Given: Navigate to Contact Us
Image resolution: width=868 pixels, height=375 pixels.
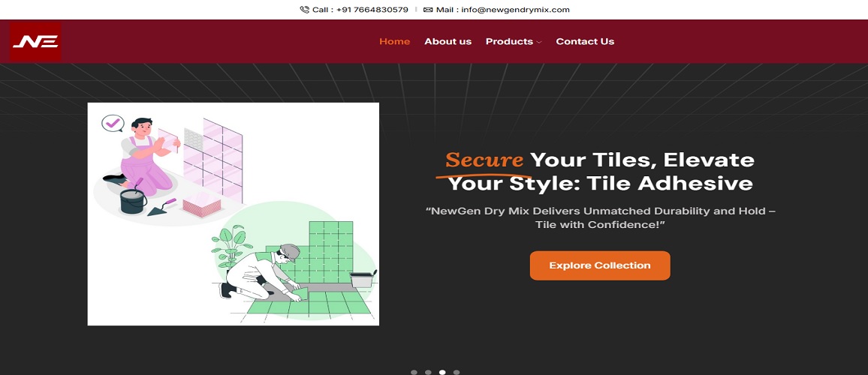Looking at the screenshot, I should 585,41.
